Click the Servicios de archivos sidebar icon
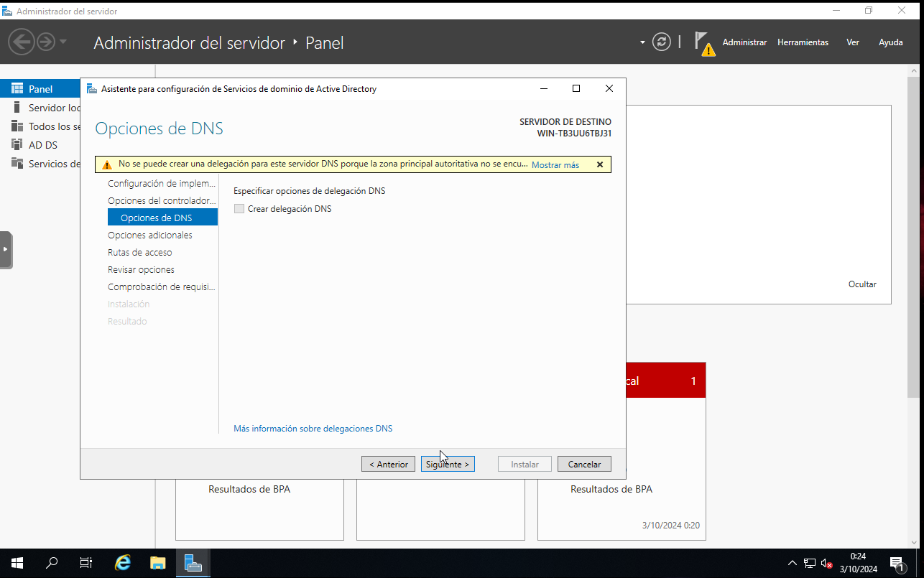This screenshot has width=924, height=578. [x=17, y=163]
